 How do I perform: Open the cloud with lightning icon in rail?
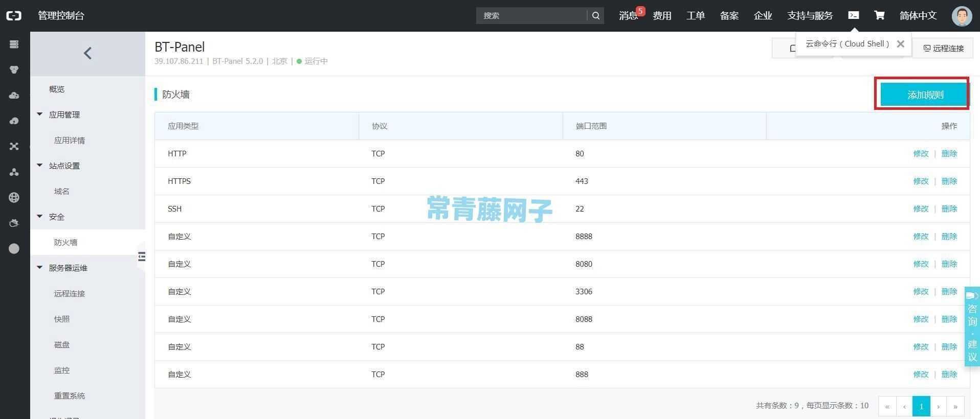tap(14, 121)
